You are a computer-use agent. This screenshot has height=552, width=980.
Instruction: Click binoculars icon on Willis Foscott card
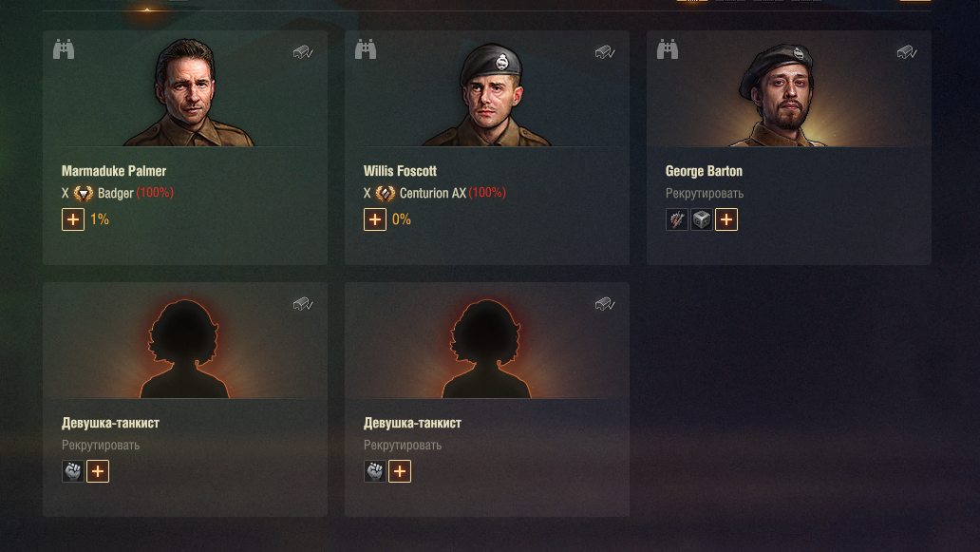pyautogui.click(x=366, y=48)
